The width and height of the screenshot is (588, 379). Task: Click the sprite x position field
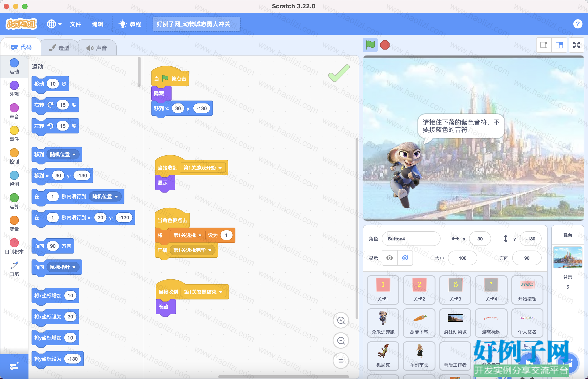pos(480,239)
